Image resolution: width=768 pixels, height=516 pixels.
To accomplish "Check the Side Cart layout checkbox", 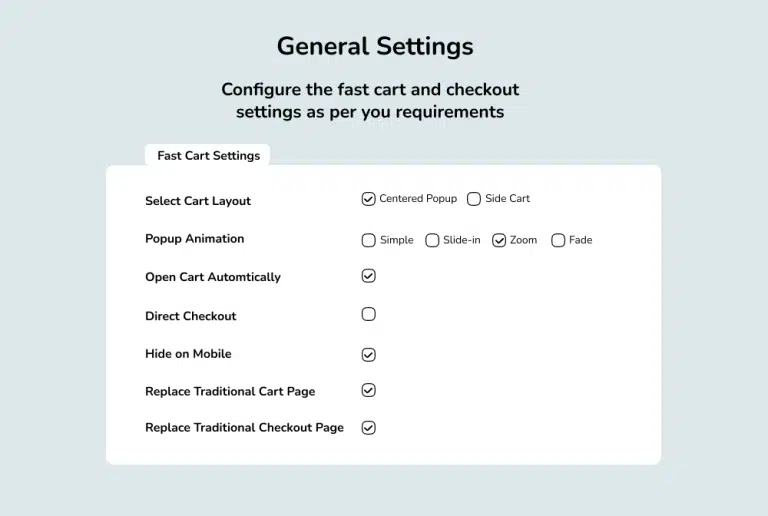I will 474,199.
